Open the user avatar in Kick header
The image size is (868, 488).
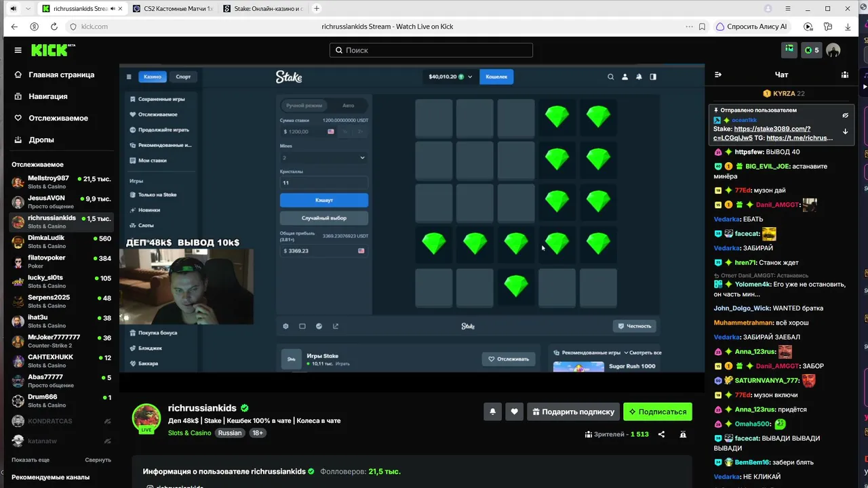coord(833,50)
